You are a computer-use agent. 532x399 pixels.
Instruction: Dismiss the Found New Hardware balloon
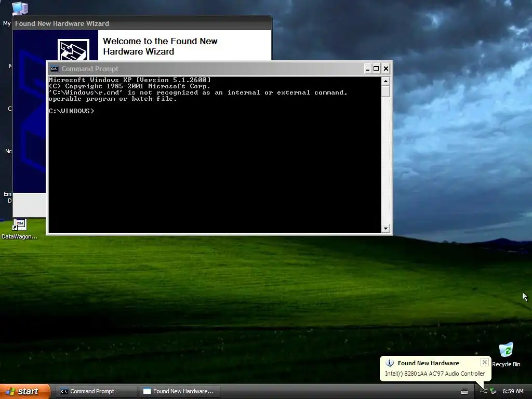click(x=485, y=362)
